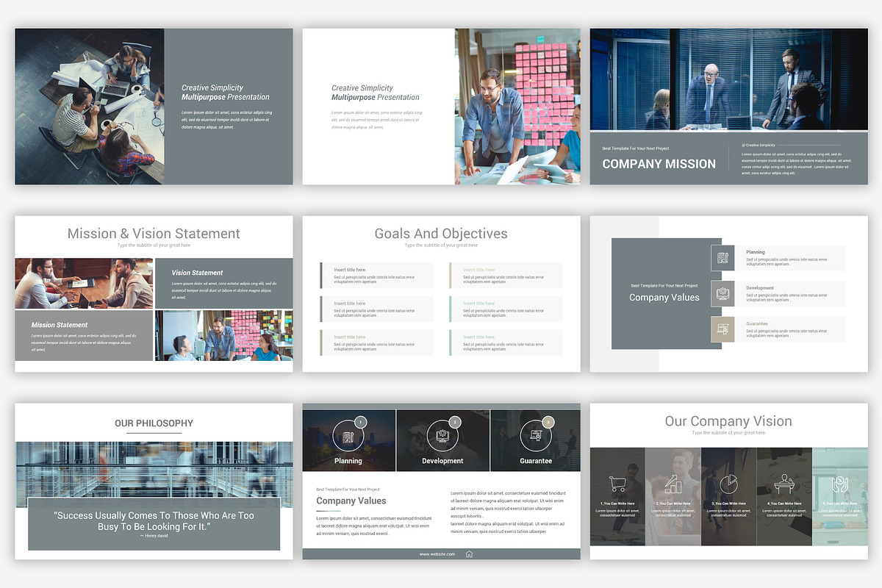Viewport: 882px width, 588px height.
Task: Click number badge 2 above Development circle
Action: 455,422
